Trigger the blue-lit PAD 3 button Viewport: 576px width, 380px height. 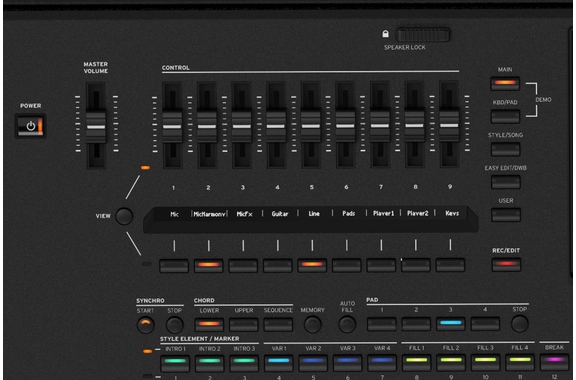(x=451, y=323)
